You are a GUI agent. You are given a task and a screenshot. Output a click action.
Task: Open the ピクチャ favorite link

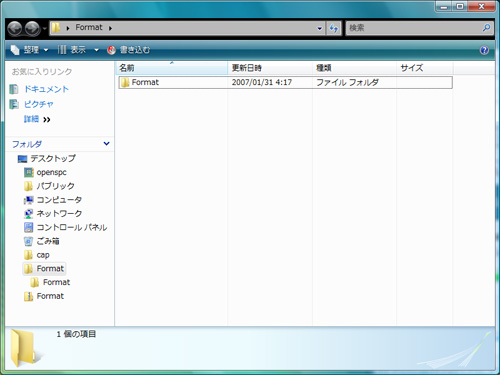39,104
